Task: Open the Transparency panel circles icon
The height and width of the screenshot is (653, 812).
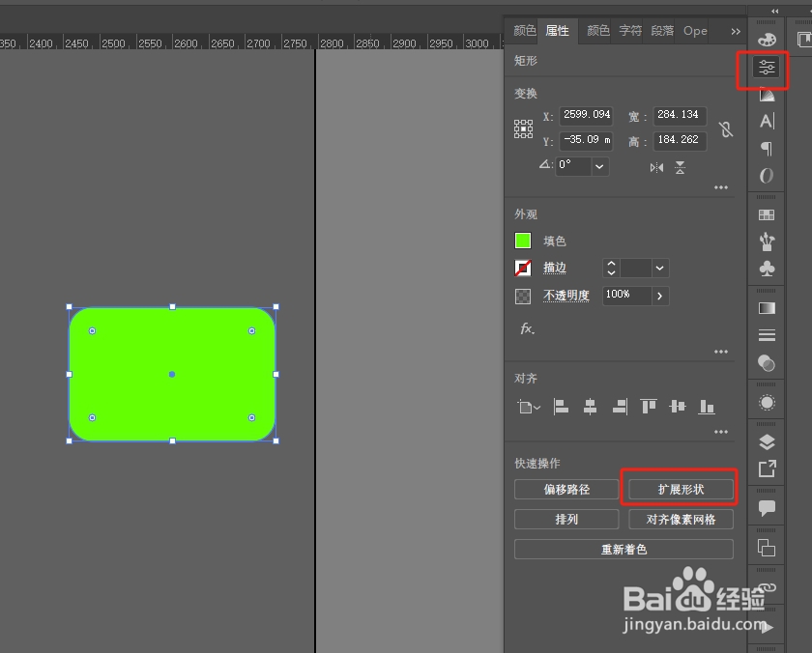Action: pos(767,363)
